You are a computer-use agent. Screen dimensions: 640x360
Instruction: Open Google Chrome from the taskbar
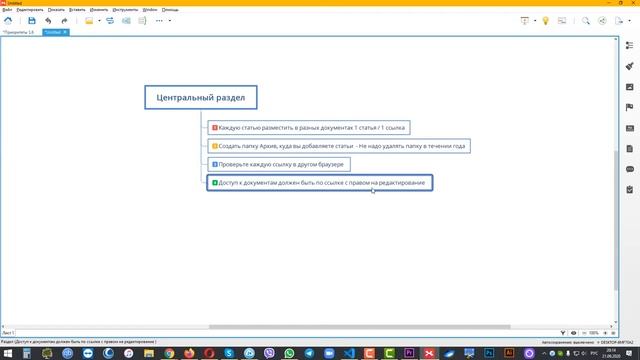tap(169, 353)
